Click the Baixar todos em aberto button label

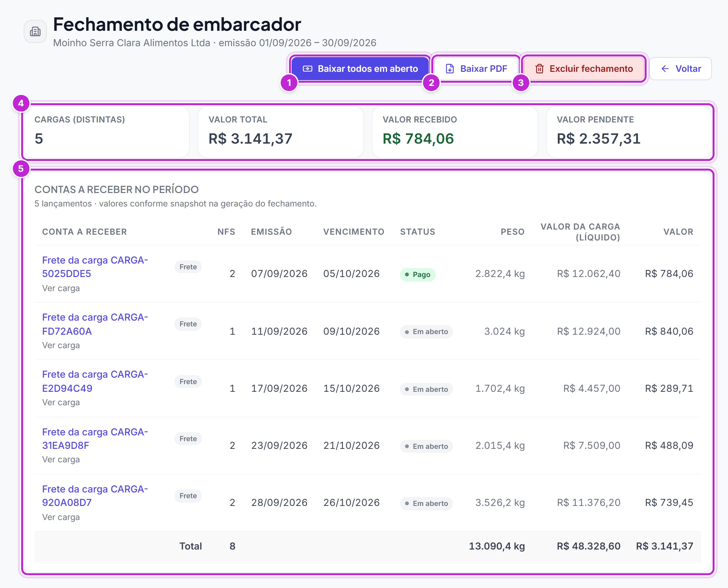(x=368, y=69)
